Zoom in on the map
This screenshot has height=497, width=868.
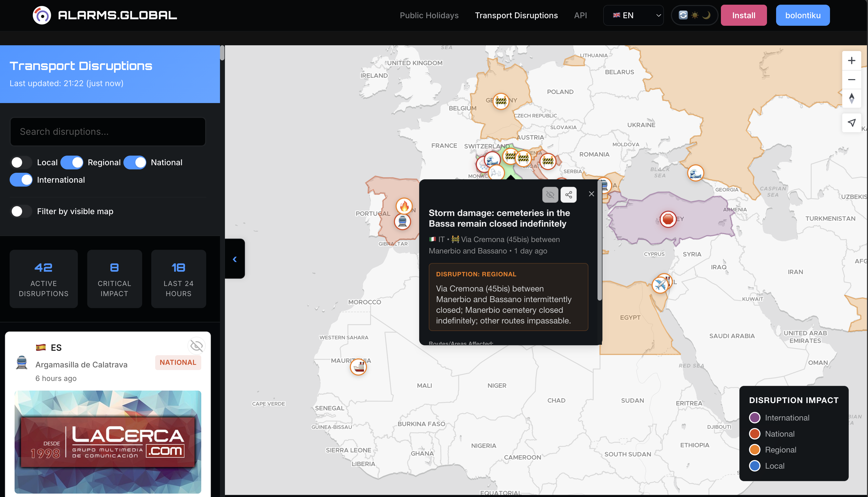851,60
